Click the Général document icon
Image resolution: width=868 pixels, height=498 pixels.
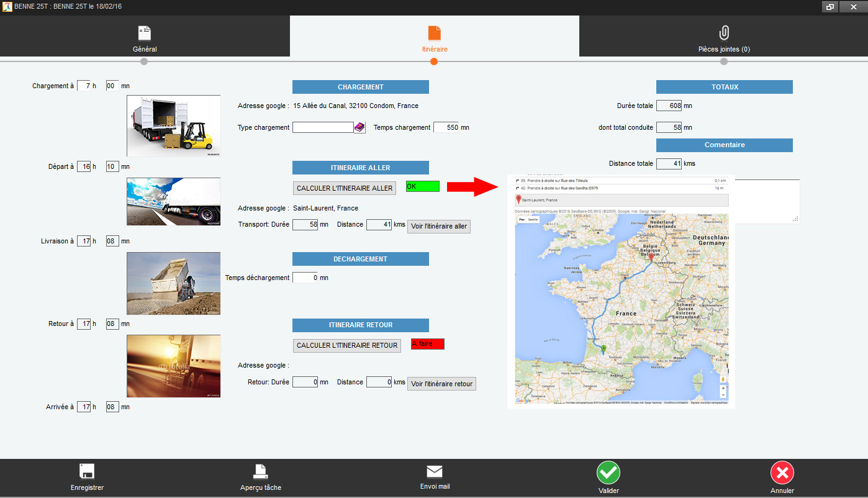tap(145, 33)
